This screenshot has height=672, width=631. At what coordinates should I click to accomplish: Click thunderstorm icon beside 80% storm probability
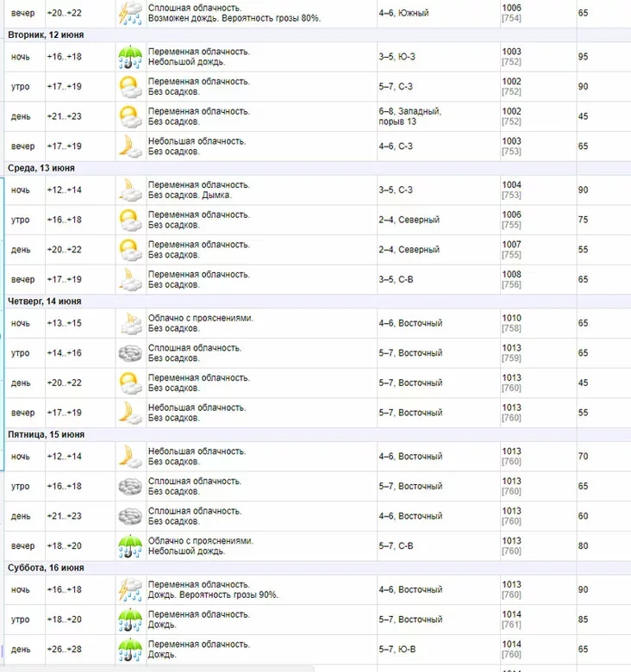click(130, 13)
